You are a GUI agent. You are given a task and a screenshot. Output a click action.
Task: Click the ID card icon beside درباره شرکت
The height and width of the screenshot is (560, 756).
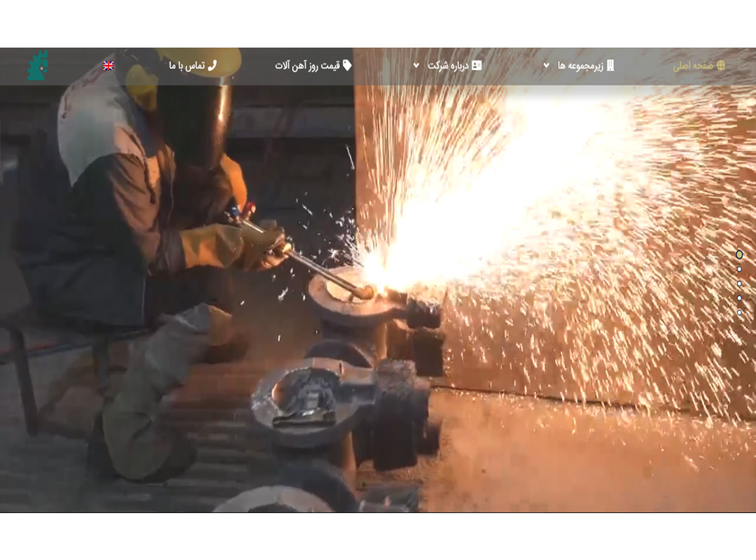point(477,65)
